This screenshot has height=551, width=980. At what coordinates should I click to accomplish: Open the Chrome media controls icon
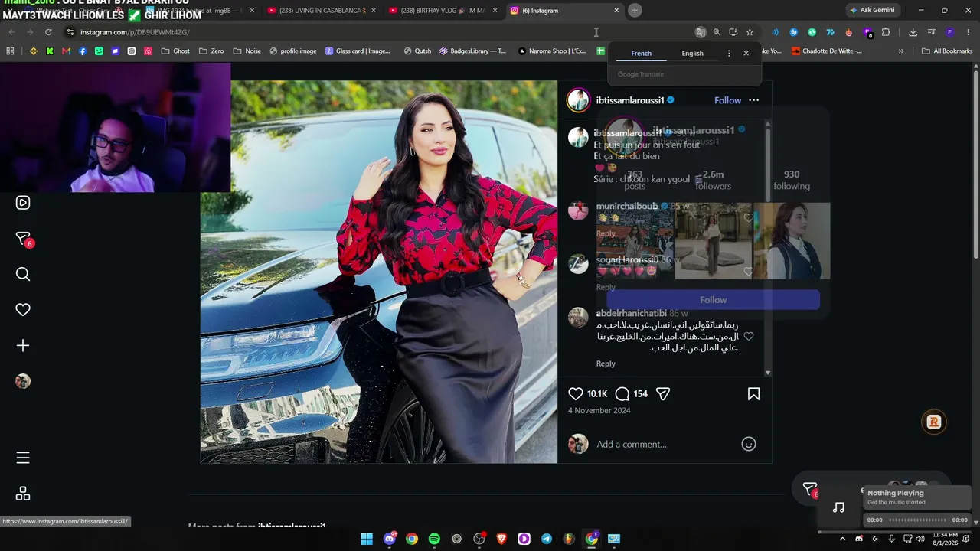click(931, 32)
